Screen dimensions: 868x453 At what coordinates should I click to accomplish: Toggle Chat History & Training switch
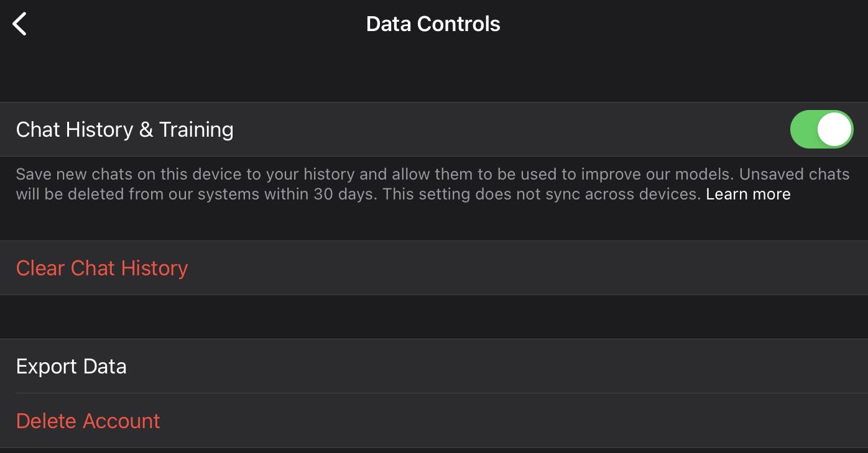(x=821, y=129)
